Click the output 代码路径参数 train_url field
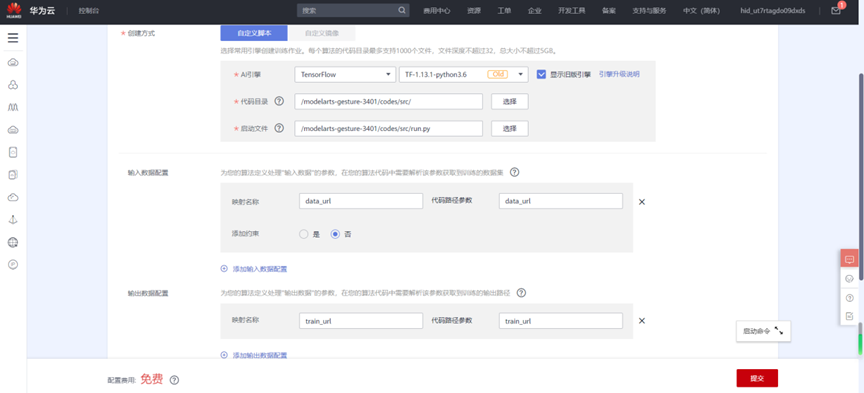 560,321
